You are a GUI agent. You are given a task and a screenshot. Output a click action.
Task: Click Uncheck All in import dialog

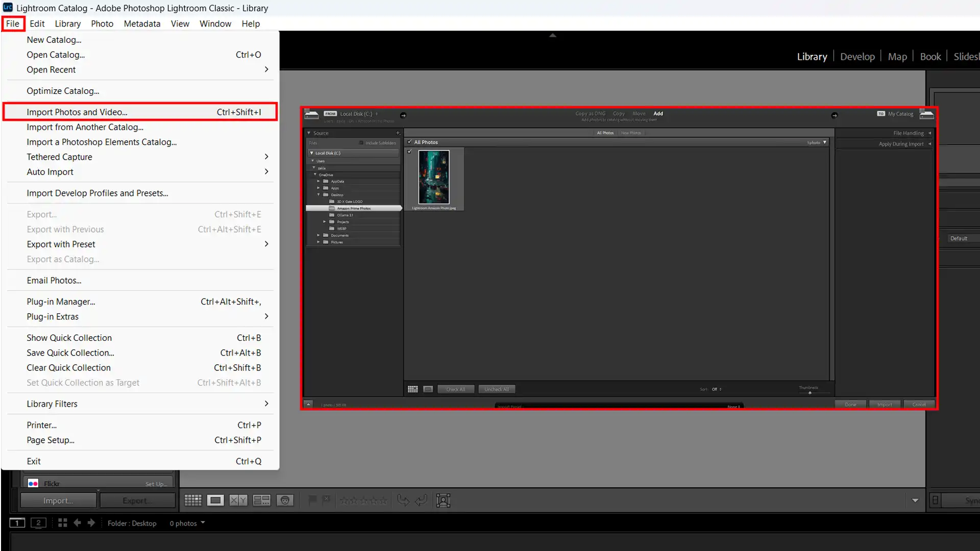click(497, 389)
